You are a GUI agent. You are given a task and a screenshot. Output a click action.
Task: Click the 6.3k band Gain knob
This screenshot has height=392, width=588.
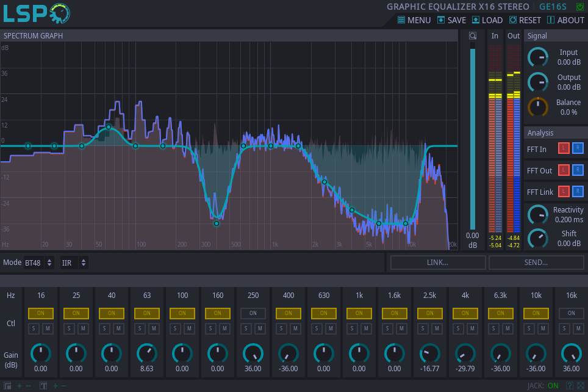(x=501, y=354)
